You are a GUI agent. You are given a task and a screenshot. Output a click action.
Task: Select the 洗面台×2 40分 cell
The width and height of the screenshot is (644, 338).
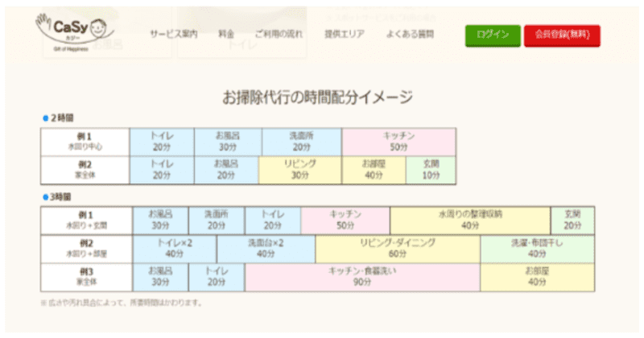point(266,248)
